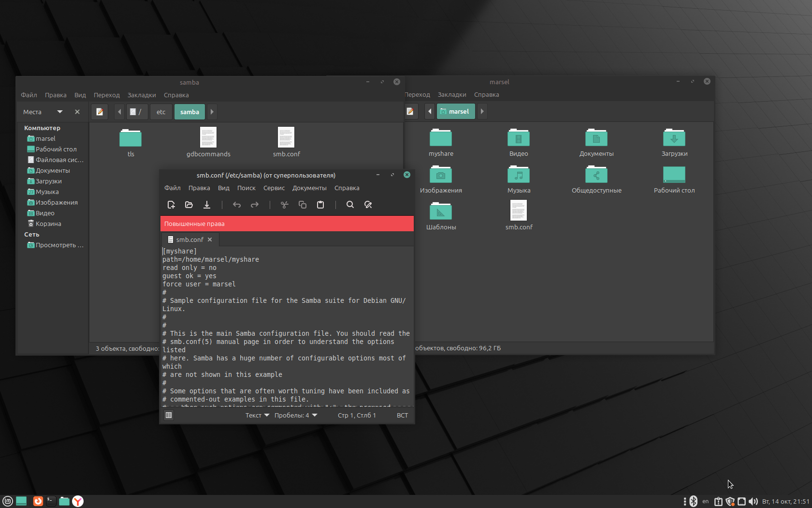Open the Текст syntax dropdown

257,416
